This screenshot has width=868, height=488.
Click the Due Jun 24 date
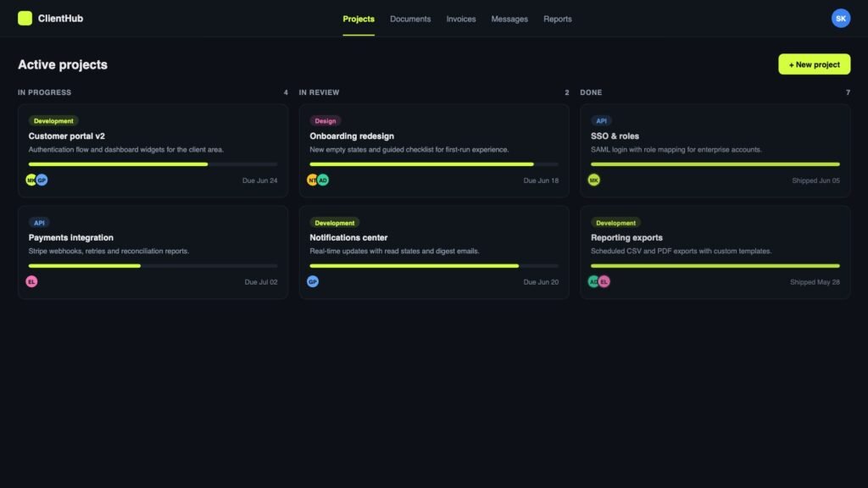click(x=259, y=180)
